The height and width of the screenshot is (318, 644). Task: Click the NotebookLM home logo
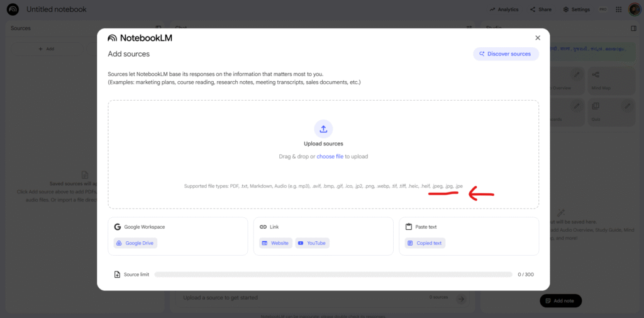[13, 9]
